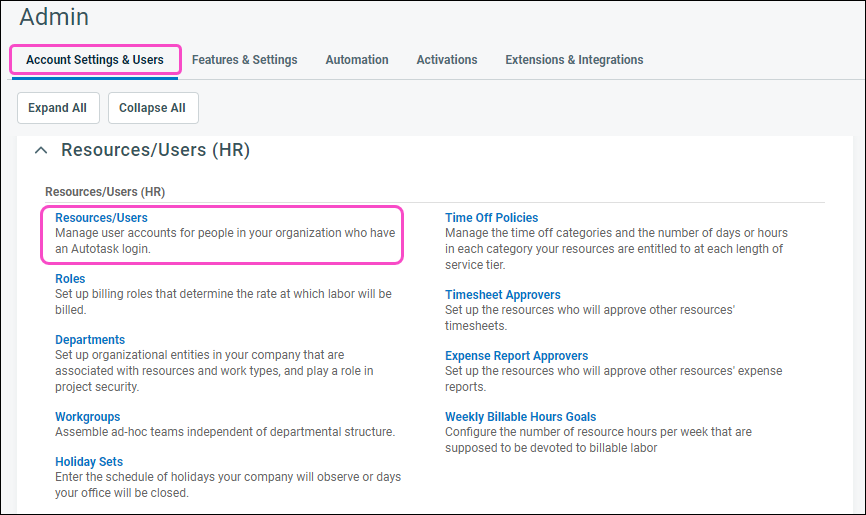Go to the Departments link
This screenshot has width=866, height=515.
90,340
